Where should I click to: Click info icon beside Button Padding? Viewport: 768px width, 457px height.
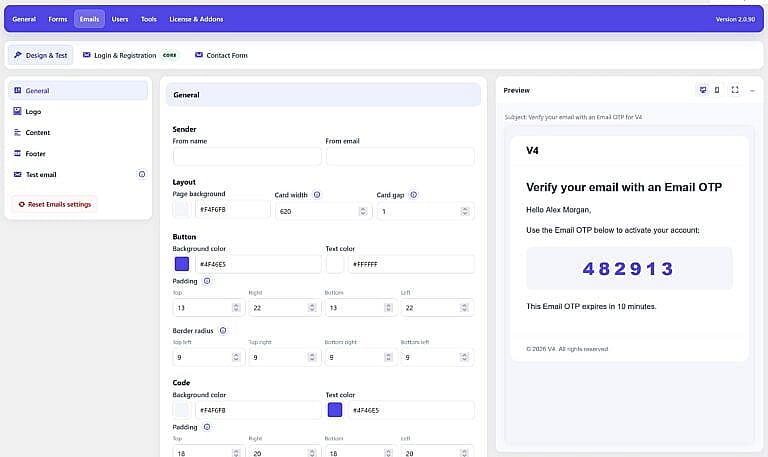point(207,281)
